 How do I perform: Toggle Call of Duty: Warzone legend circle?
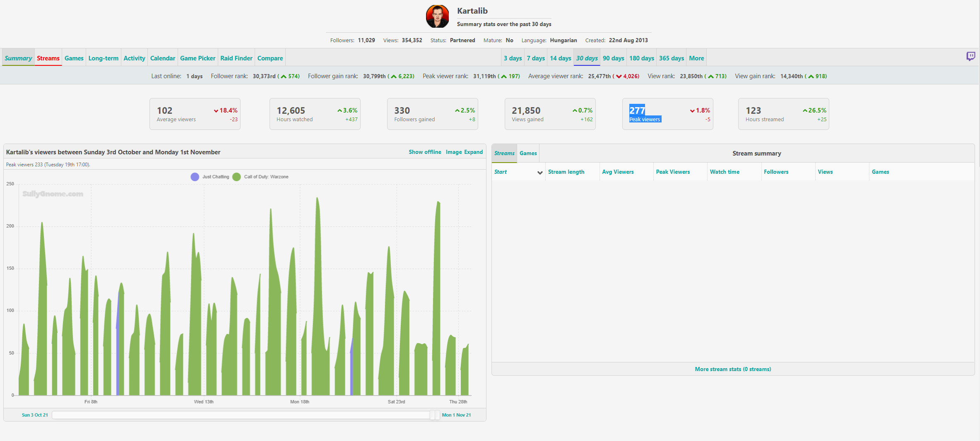pos(237,177)
